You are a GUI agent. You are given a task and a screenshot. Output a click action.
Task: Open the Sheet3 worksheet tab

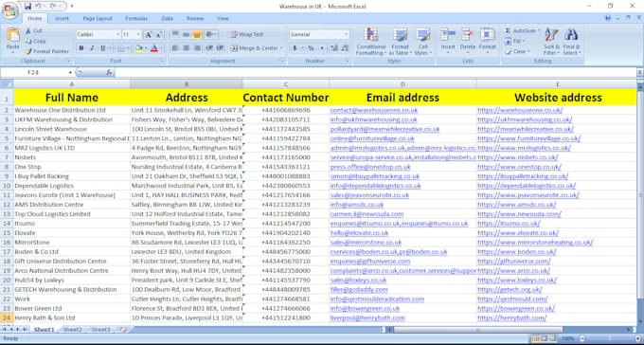point(100,330)
